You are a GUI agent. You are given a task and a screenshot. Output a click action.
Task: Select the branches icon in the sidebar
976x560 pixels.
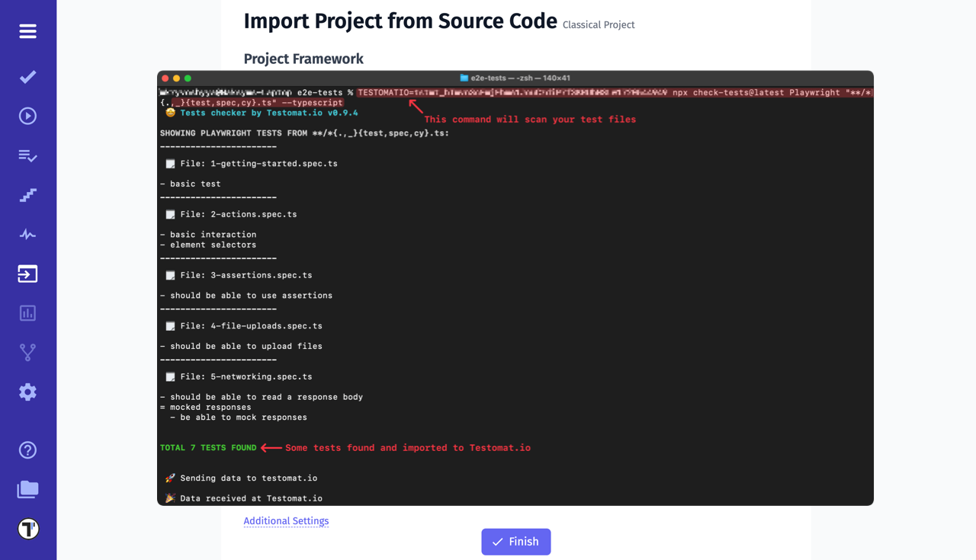click(27, 352)
